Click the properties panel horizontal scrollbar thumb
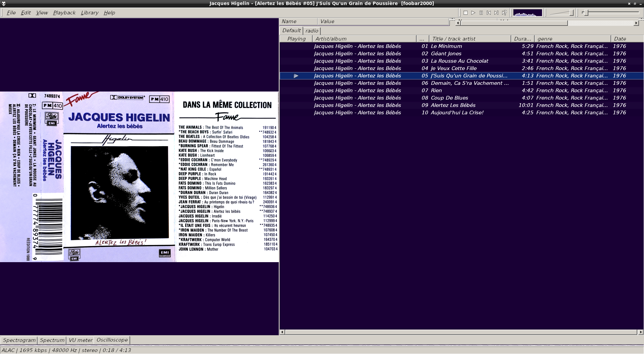644x354 pixels. pos(514,23)
